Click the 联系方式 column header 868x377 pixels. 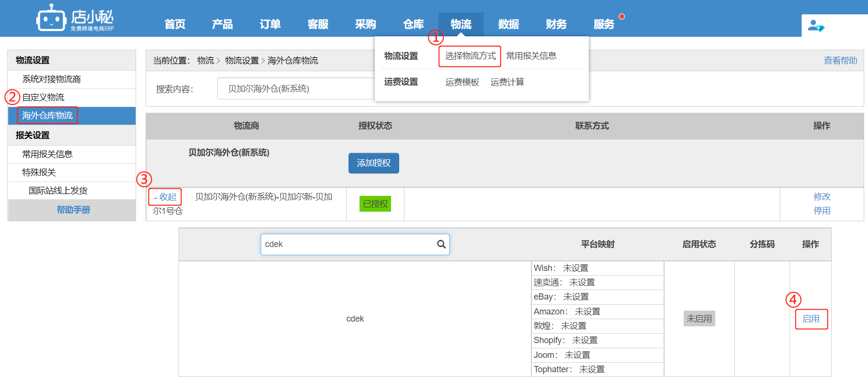592,126
